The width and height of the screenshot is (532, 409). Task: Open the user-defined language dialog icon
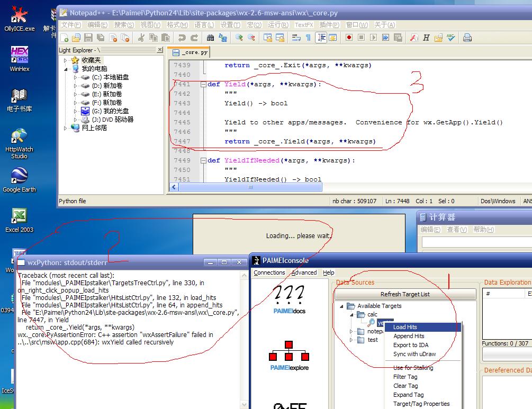[333, 38]
